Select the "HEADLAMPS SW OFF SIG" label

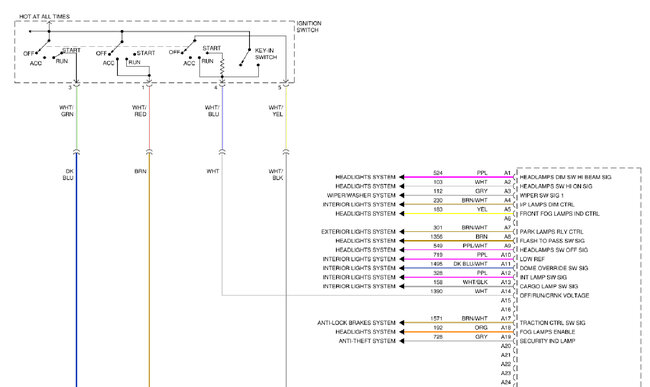click(x=553, y=250)
